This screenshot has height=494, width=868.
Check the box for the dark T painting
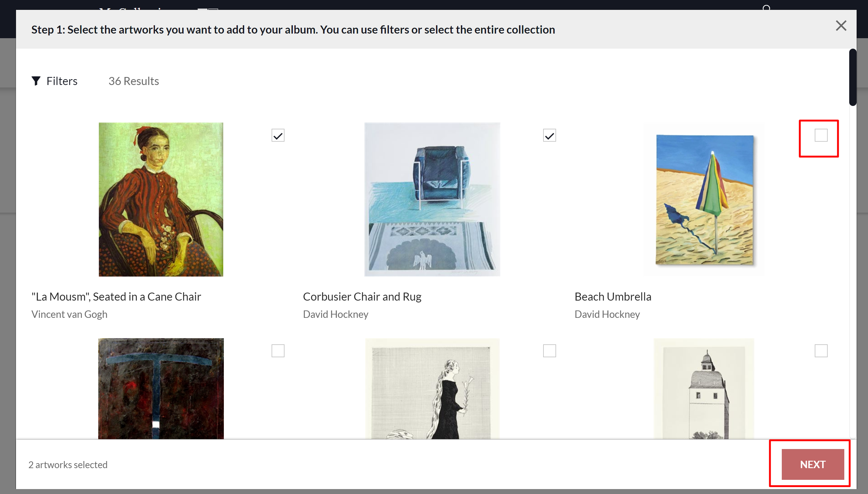click(x=278, y=350)
